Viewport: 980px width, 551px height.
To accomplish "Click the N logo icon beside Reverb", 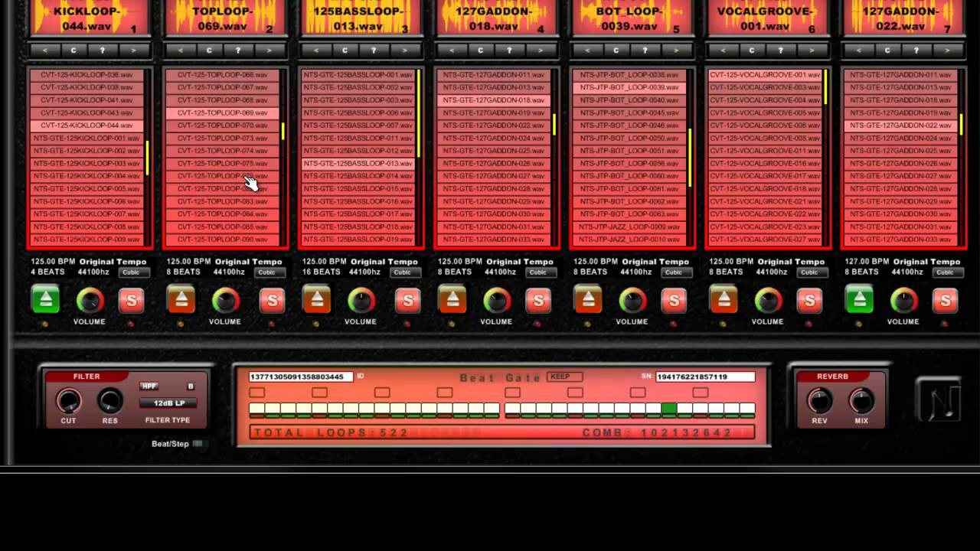I will (939, 399).
